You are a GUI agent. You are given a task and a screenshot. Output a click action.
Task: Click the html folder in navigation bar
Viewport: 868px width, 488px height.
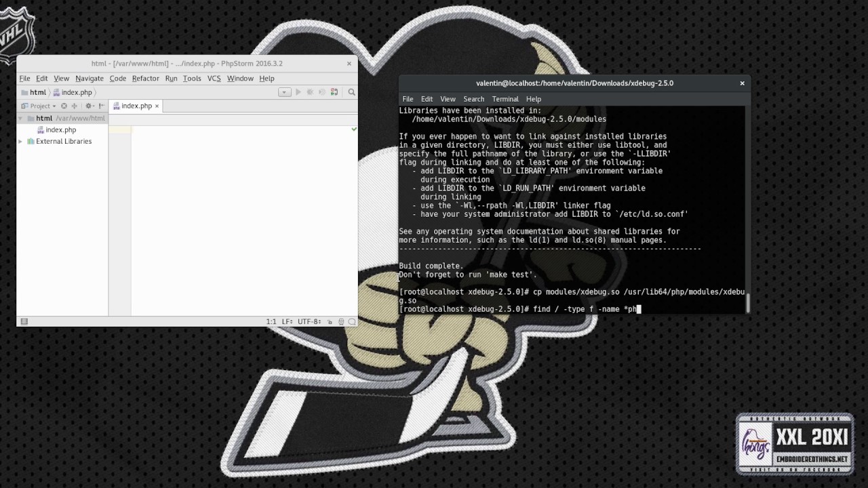click(x=33, y=92)
